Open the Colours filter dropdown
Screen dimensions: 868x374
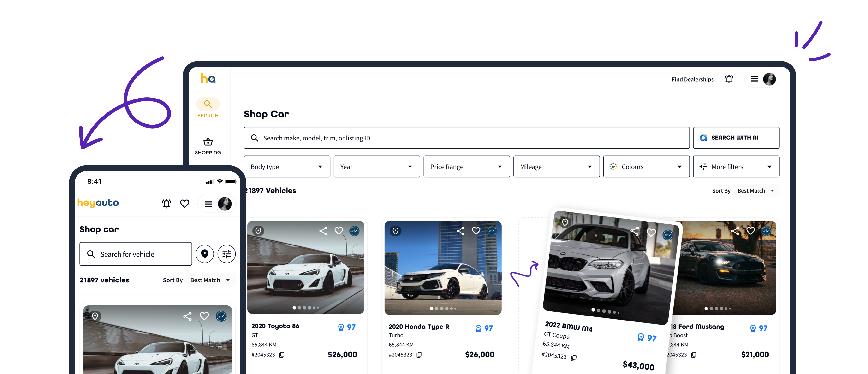click(646, 167)
